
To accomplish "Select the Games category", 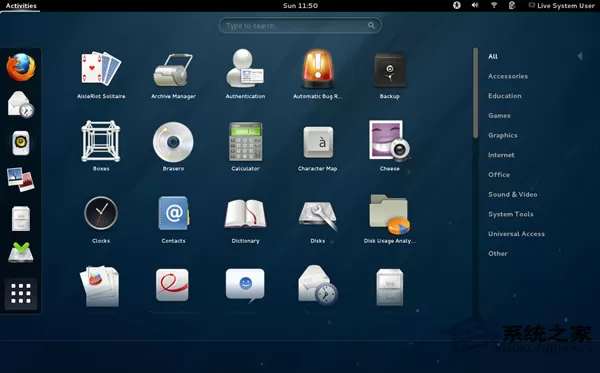I will 499,116.
